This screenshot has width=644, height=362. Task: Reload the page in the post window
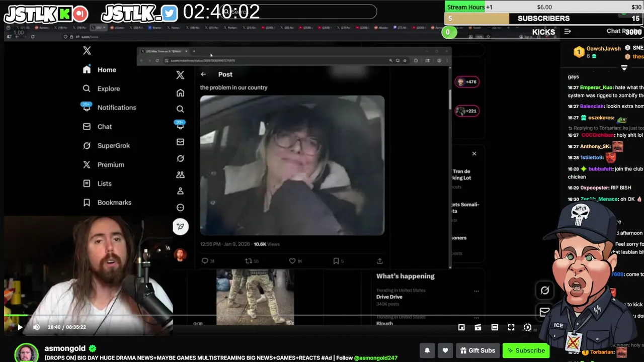click(x=157, y=60)
